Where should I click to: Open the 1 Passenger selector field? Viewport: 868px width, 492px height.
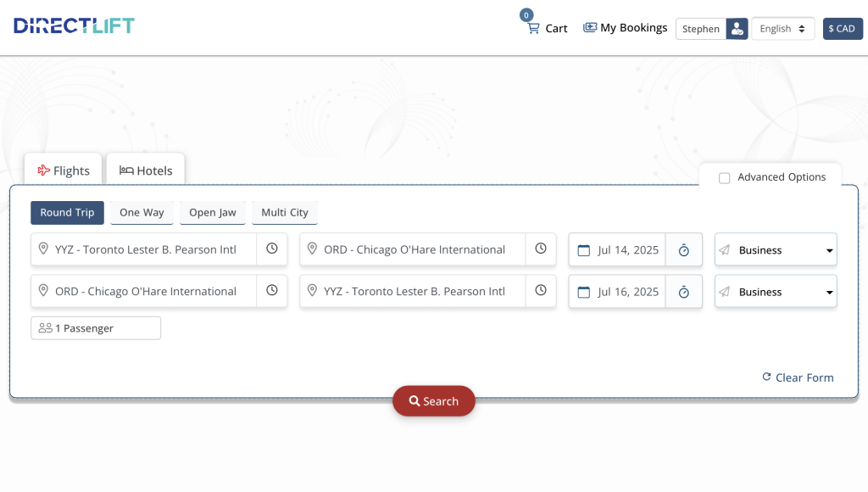coord(95,327)
